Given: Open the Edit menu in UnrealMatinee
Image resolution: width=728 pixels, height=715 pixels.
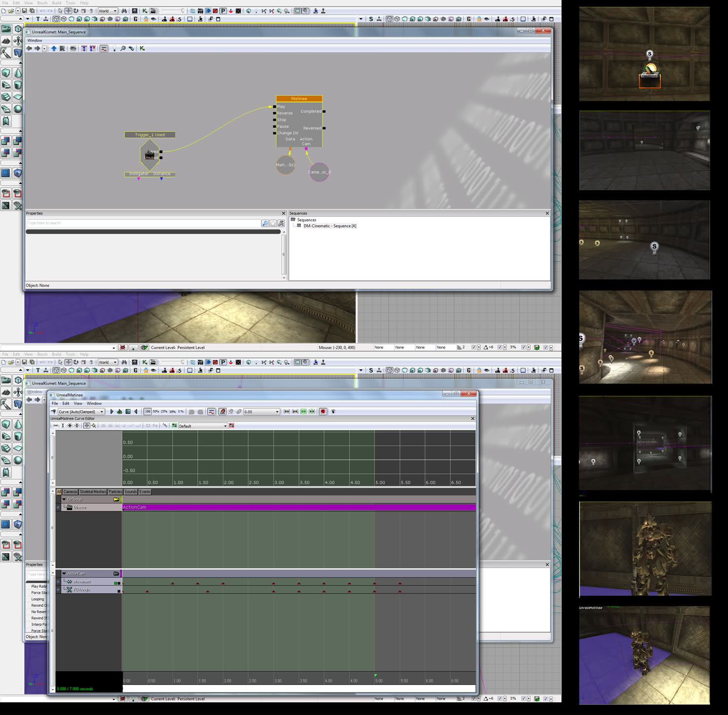Looking at the screenshot, I should (x=66, y=403).
